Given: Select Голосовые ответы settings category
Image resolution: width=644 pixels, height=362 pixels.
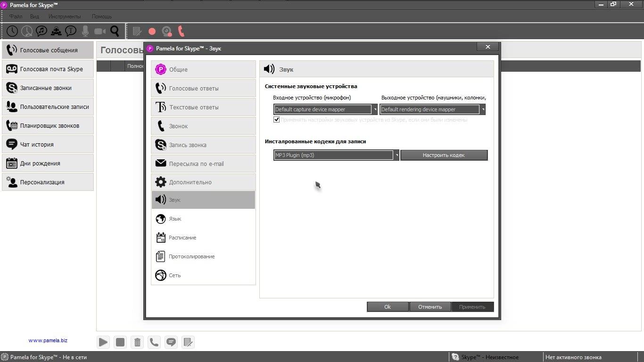Looking at the screenshot, I should [x=203, y=88].
